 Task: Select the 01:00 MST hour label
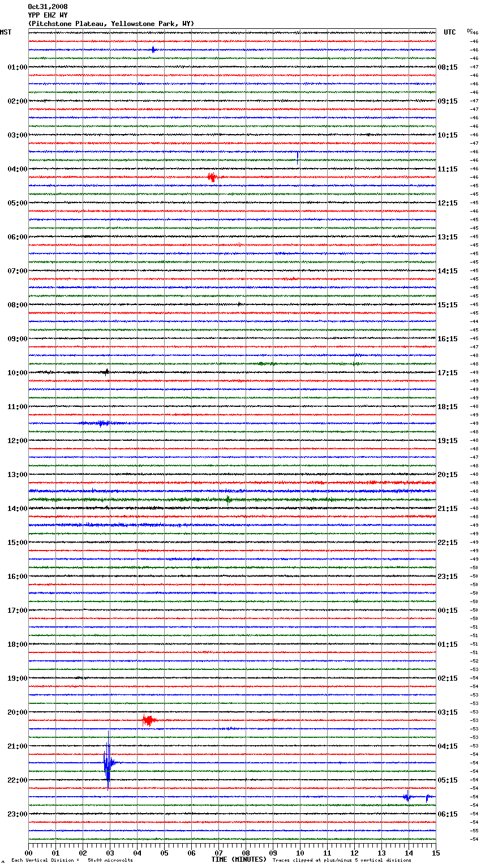(x=18, y=67)
